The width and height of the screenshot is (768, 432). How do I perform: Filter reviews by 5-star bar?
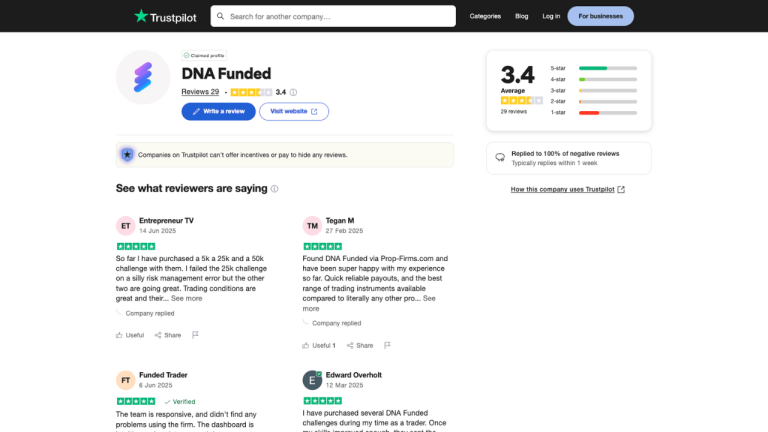tap(594, 68)
